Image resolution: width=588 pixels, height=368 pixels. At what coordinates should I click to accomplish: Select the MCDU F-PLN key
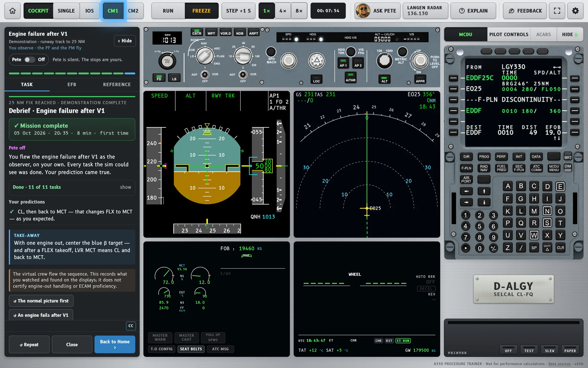pyautogui.click(x=466, y=168)
